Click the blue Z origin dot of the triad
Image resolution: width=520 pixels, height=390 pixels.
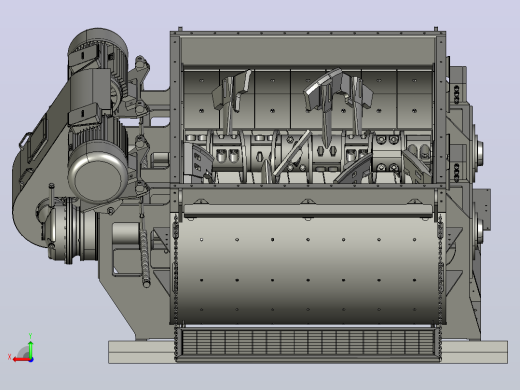[x=31, y=360]
